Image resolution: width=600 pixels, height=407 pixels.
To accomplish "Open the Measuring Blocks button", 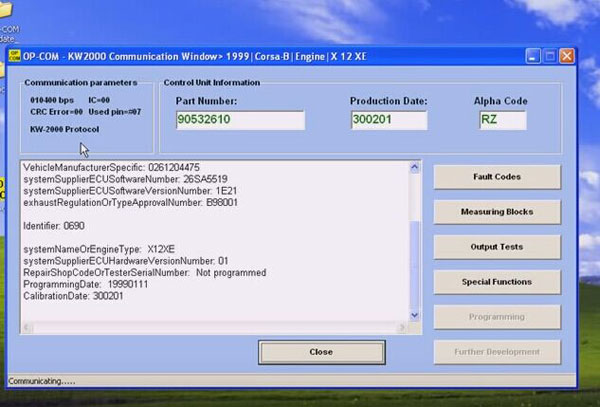I will (497, 212).
